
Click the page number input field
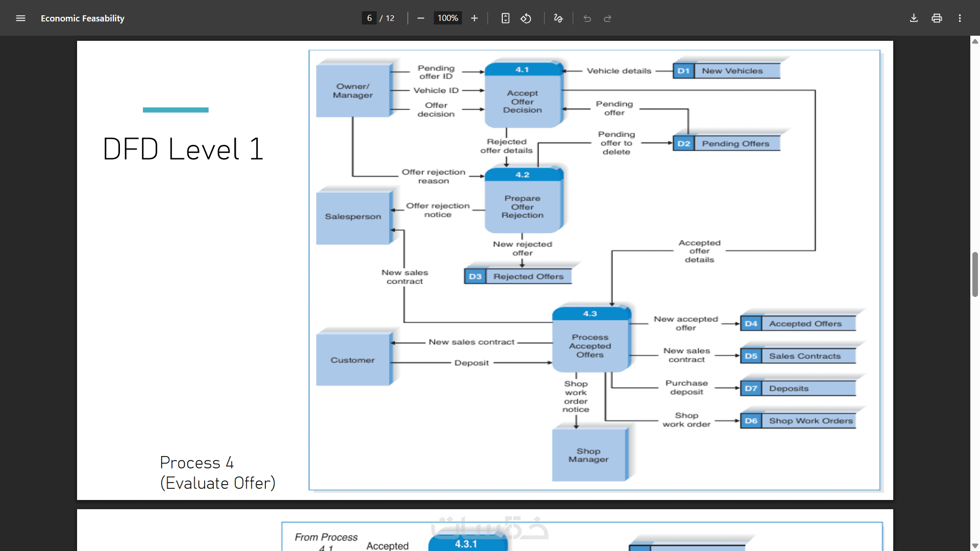[x=369, y=18]
